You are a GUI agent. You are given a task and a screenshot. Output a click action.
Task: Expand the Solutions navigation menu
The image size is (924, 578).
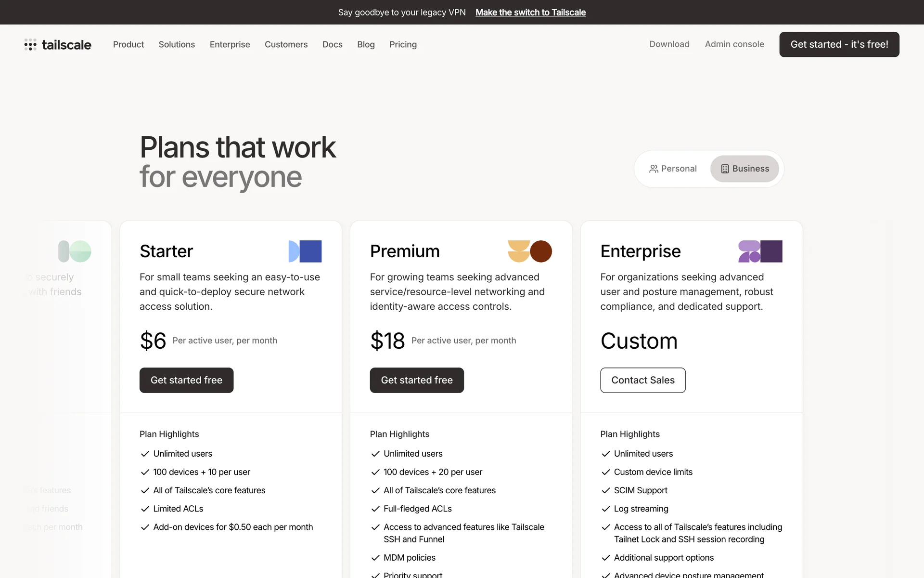point(177,44)
